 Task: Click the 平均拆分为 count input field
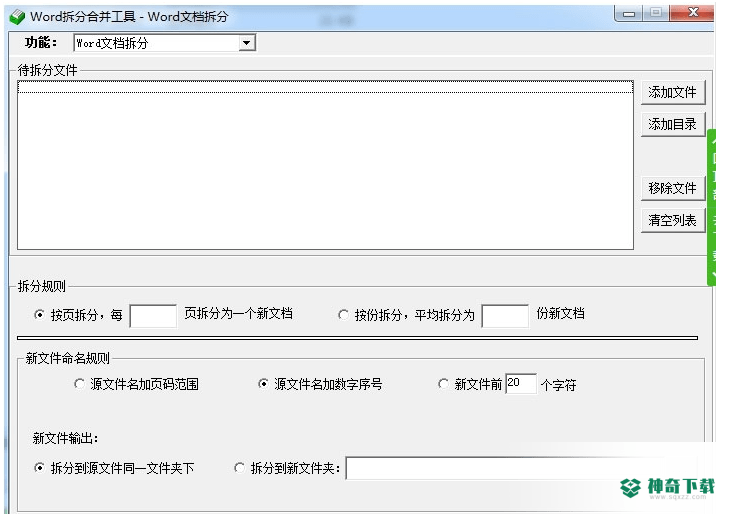(505, 316)
